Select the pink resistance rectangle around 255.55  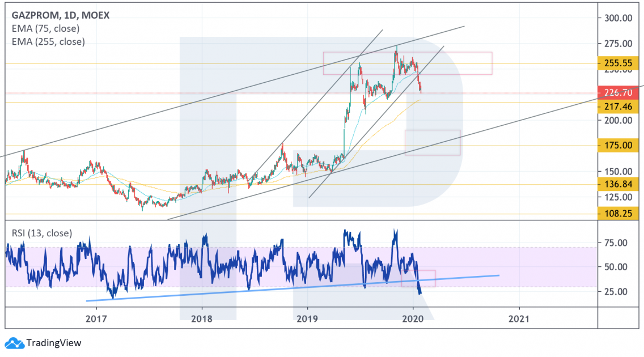click(x=408, y=63)
